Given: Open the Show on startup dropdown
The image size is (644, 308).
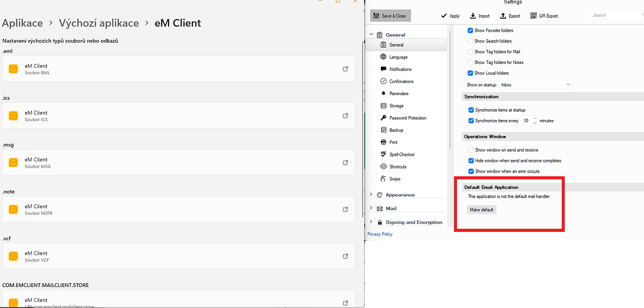Looking at the screenshot, I should (536, 84).
